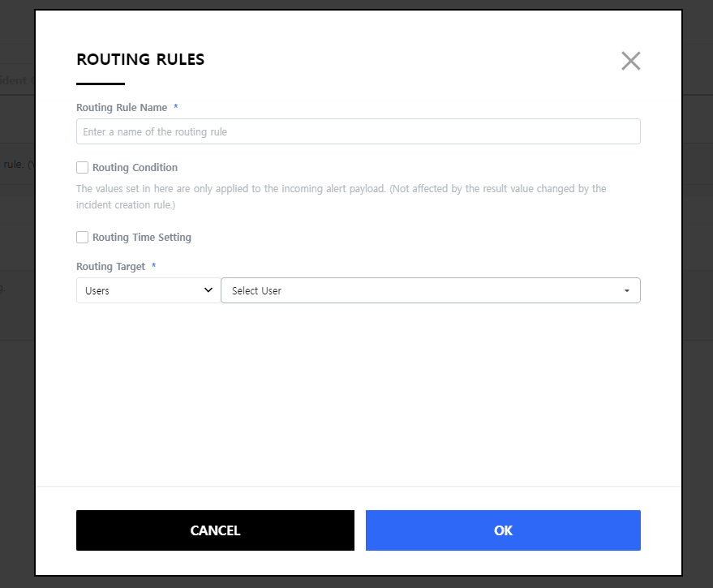Enable the Routing Condition checkbox
The height and width of the screenshot is (588, 713).
coord(82,168)
